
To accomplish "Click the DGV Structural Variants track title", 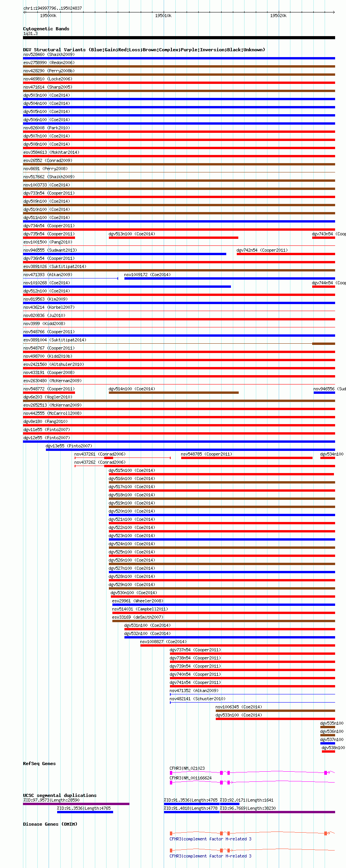I will tap(144, 50).
